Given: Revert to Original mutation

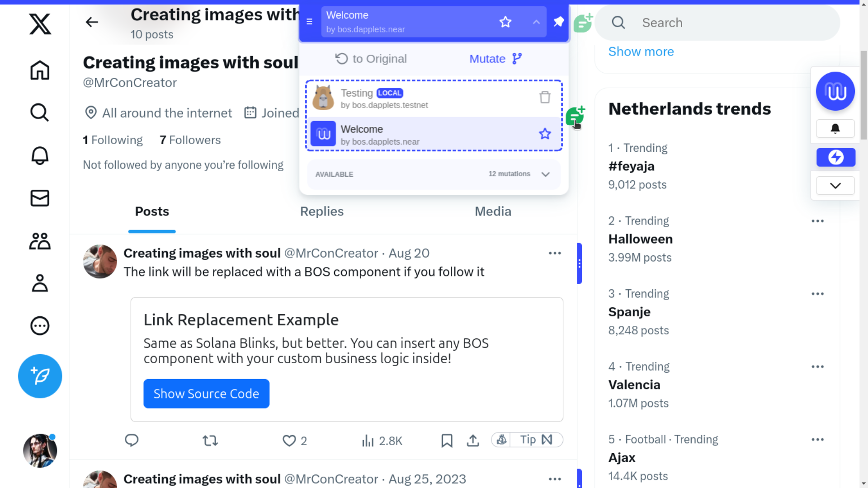Looking at the screenshot, I should [370, 58].
